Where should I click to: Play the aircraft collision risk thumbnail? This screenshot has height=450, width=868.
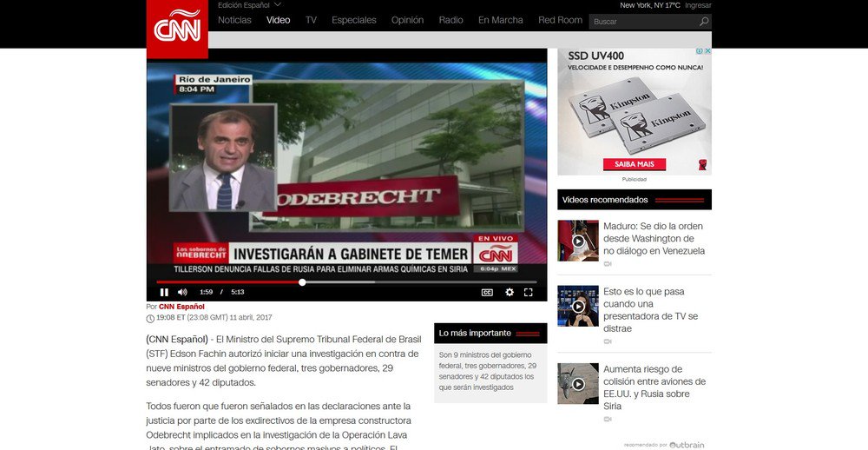578,383
